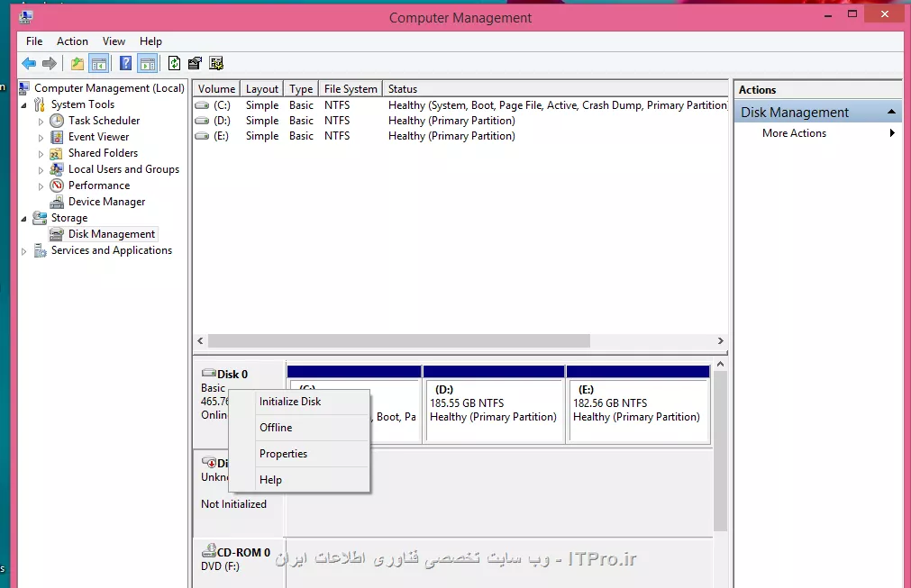This screenshot has height=588, width=911.
Task: Open the File menu
Action: click(34, 41)
